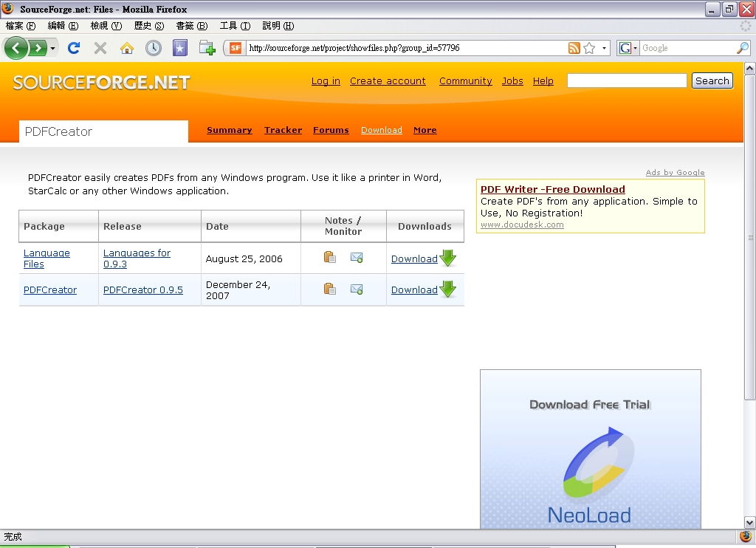Open the 檔案 (F) menu
The height and width of the screenshot is (548, 756).
pyautogui.click(x=21, y=26)
